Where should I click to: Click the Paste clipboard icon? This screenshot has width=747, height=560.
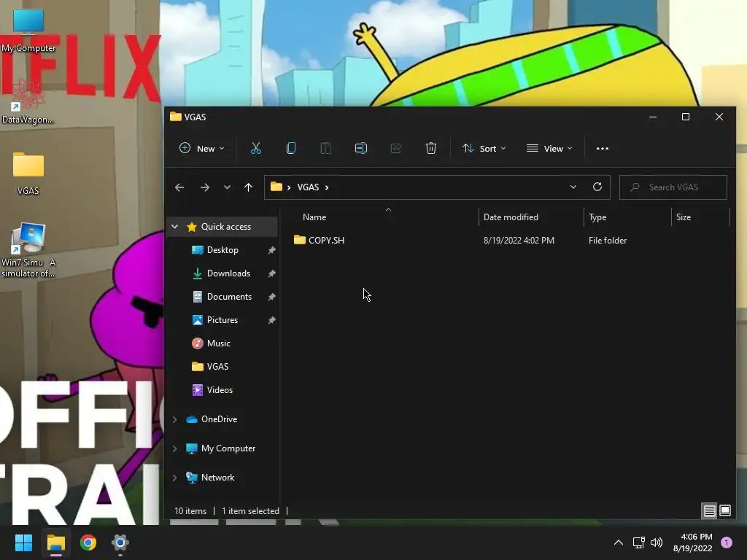pos(326,149)
